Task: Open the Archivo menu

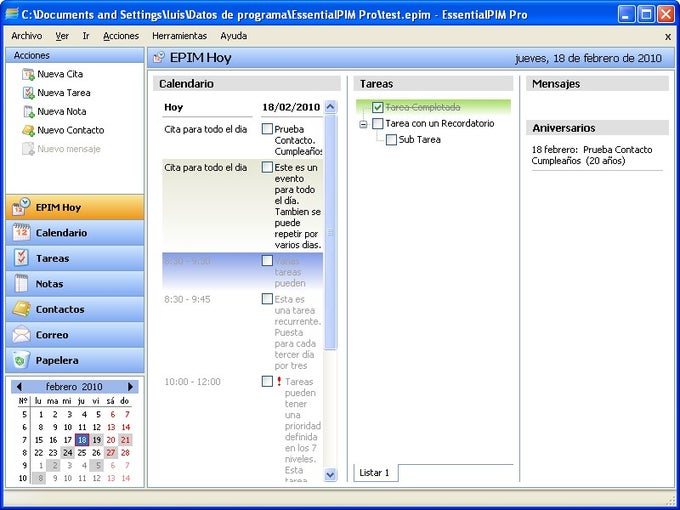Action: (27, 36)
